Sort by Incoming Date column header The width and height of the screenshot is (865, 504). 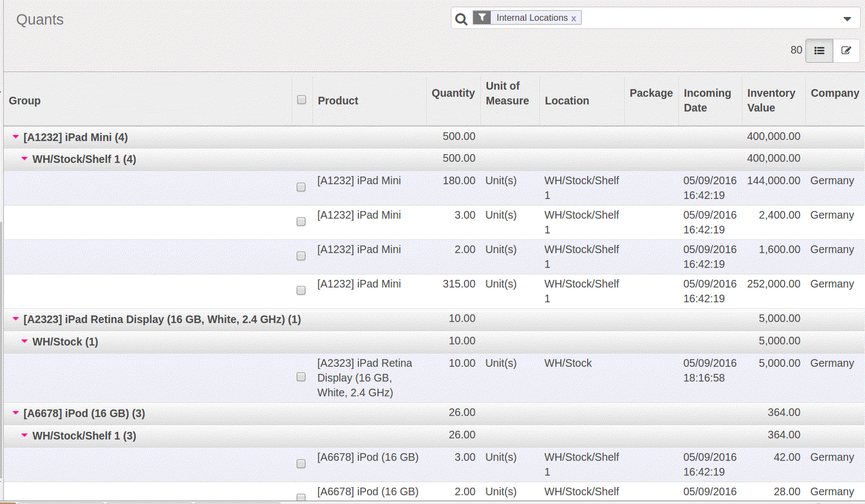pos(707,101)
